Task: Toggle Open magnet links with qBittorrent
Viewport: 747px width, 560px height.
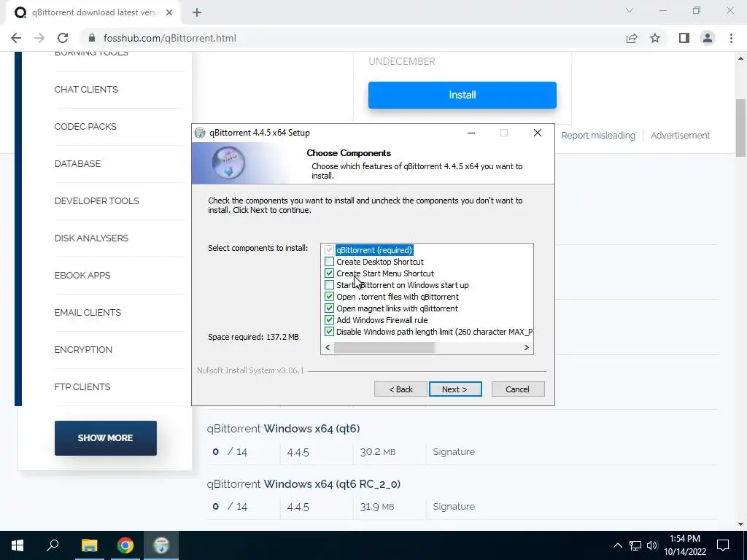Action: point(329,308)
